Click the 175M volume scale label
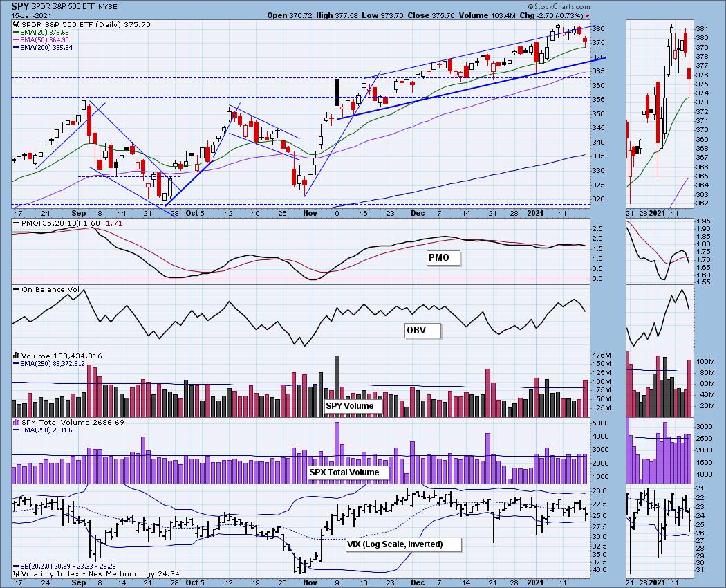Screen dimensions: 726x588 [x=602, y=356]
